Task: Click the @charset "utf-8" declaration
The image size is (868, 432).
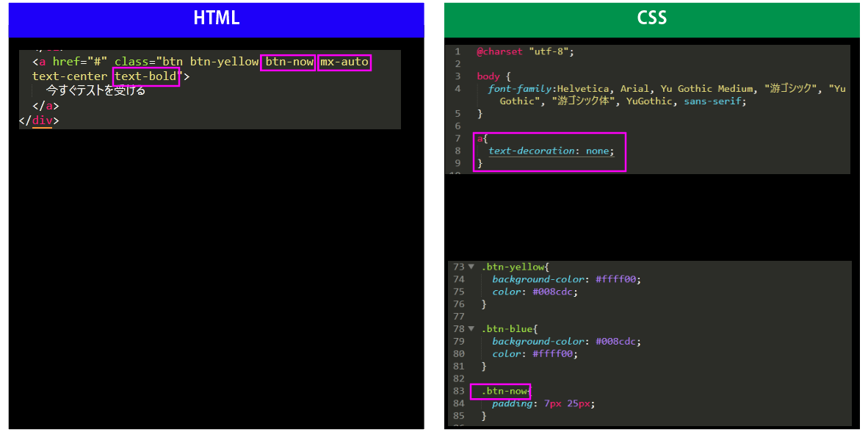Action: pyautogui.click(x=524, y=52)
